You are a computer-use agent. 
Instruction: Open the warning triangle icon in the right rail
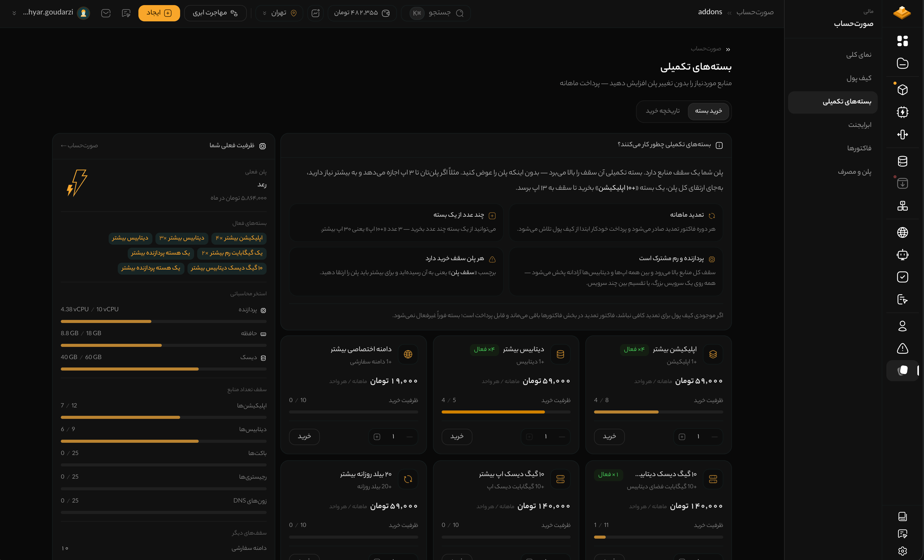[902, 349]
